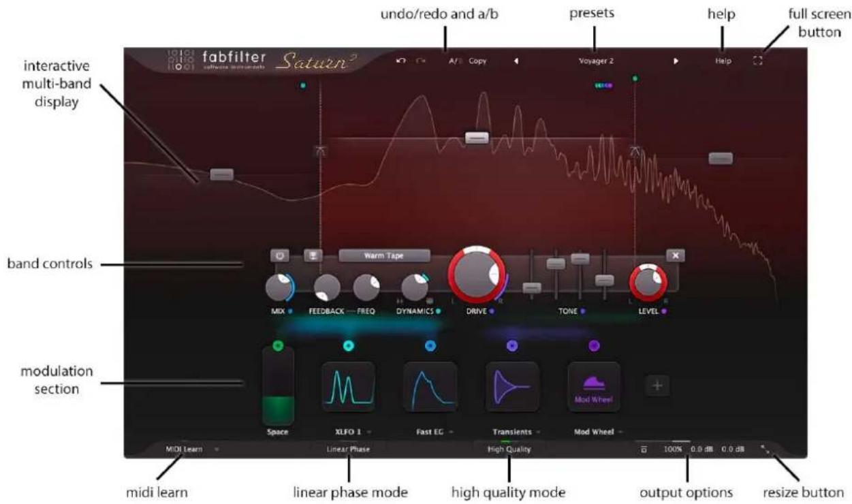Toggle High Quality mode
Screen dimensions: 852x504
(509, 450)
